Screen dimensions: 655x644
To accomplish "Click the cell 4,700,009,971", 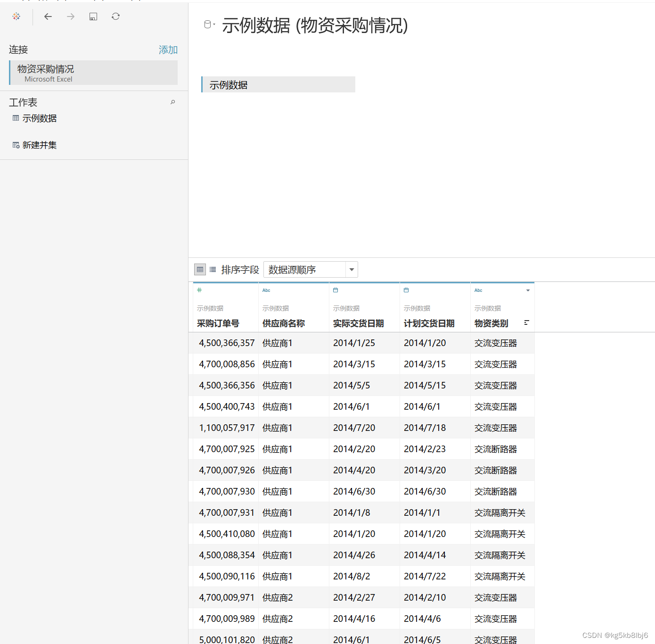I will (227, 597).
